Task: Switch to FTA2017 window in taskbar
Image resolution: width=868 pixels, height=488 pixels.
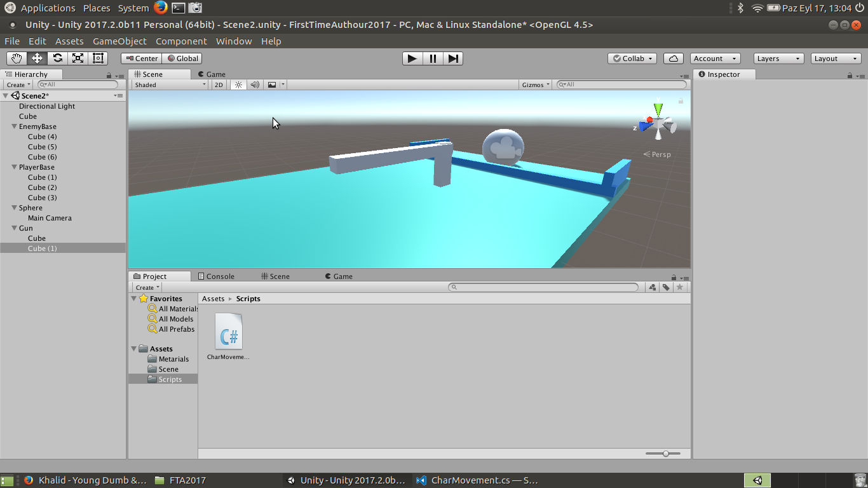Action: 181,480
